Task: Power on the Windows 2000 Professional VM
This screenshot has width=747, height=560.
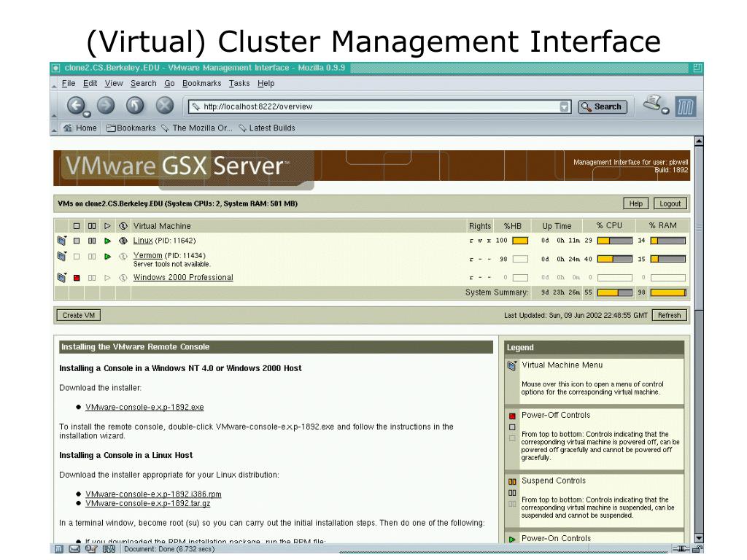Action: click(x=108, y=278)
